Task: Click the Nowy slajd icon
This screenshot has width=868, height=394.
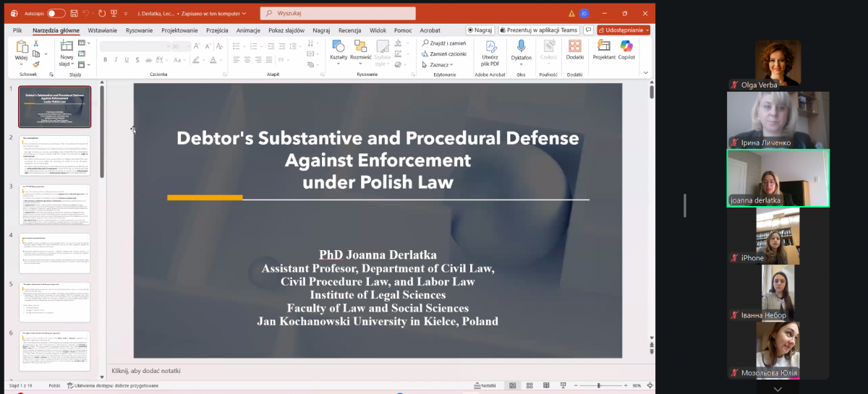Action: pos(67,46)
